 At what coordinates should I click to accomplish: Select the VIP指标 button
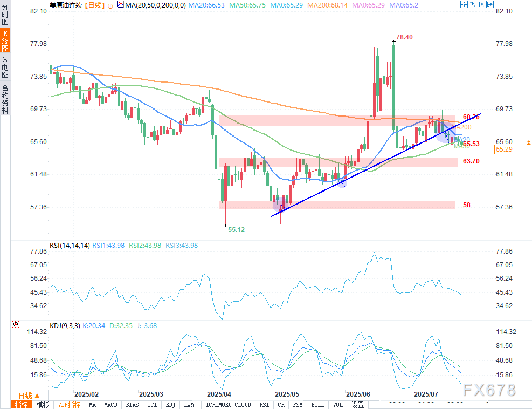69,405
